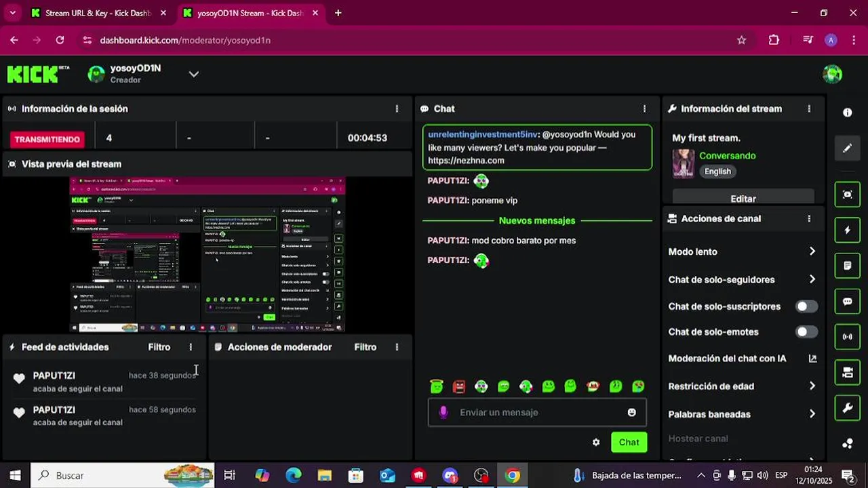
Task: Toggle the lightning activity feed sidebar icon
Action: click(847, 230)
